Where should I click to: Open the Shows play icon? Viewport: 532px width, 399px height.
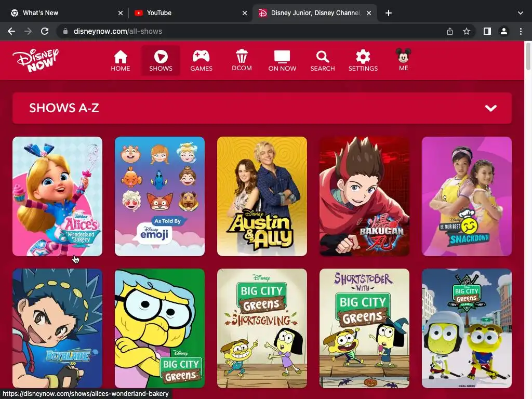[x=161, y=57]
